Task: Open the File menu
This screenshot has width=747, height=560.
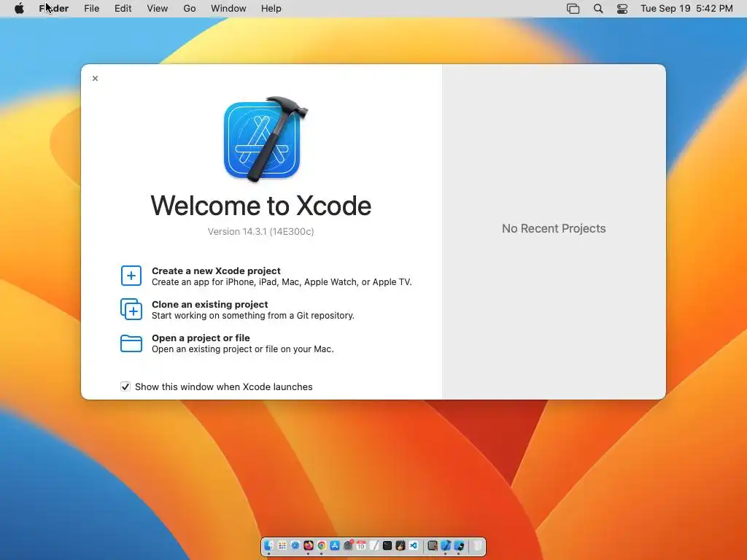Action: 91,9
